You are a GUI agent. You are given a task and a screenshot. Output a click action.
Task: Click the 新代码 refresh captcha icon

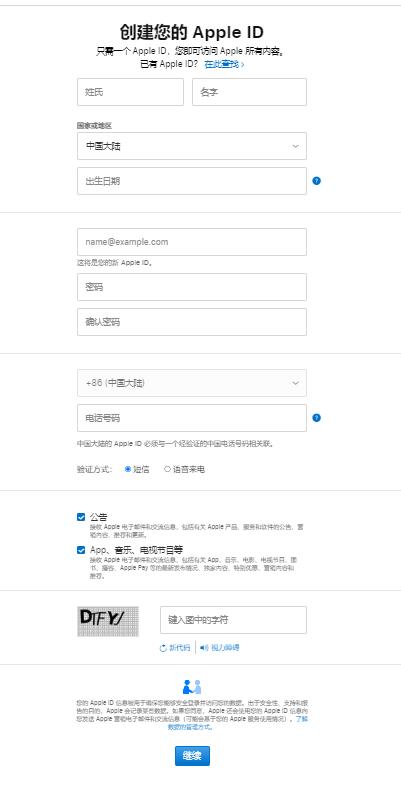(x=163, y=648)
